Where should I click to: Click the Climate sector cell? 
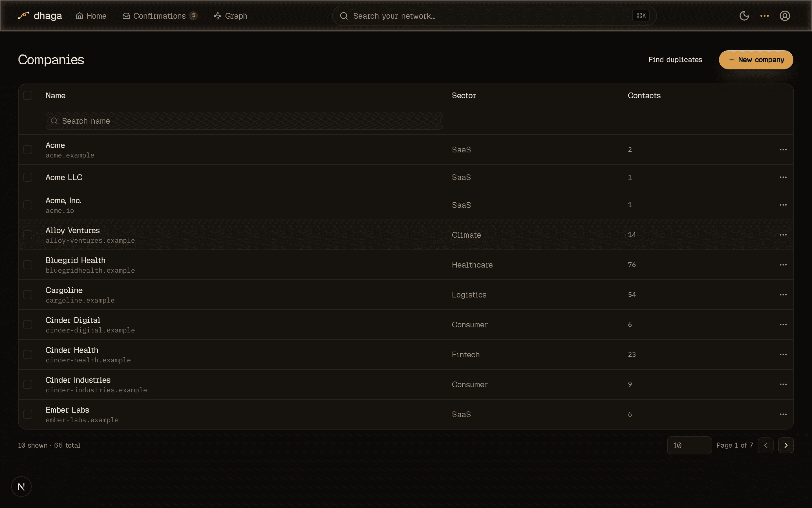(466, 235)
